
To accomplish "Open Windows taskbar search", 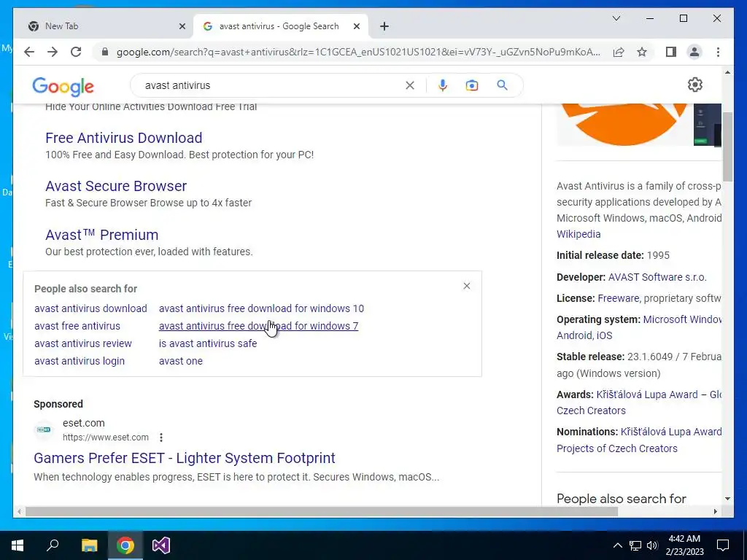I will (53, 545).
